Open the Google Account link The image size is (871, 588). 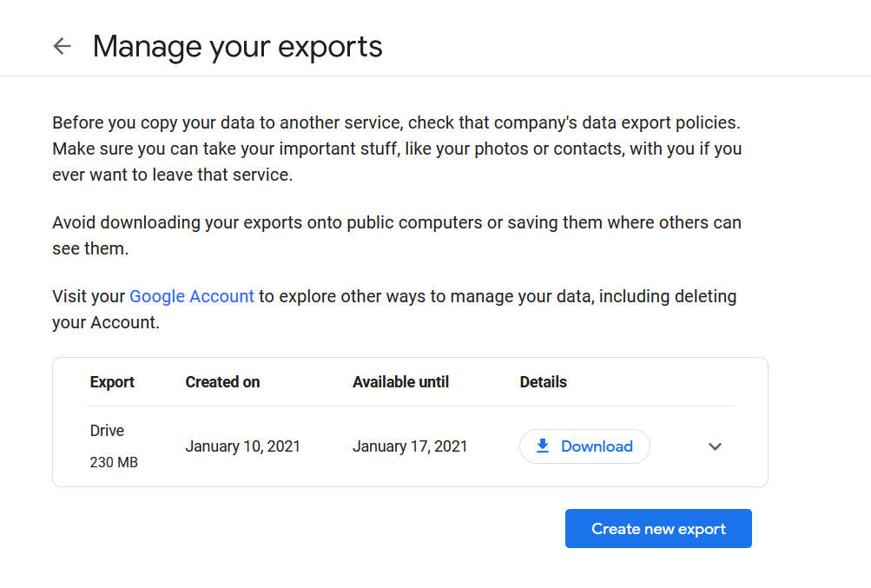191,296
